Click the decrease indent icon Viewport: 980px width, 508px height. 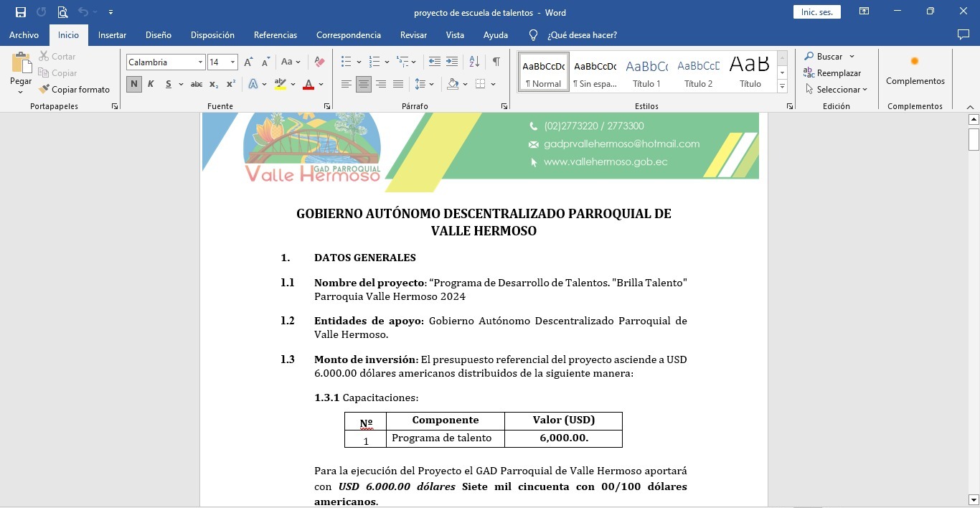[x=434, y=62]
